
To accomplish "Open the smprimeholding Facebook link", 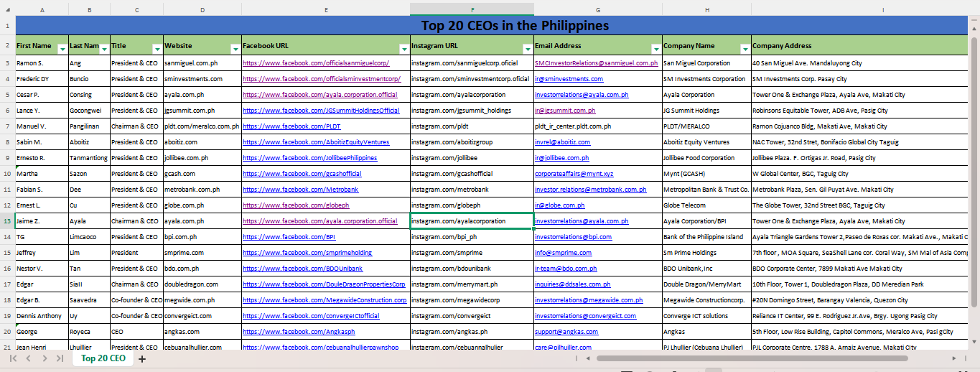I will [x=307, y=253].
